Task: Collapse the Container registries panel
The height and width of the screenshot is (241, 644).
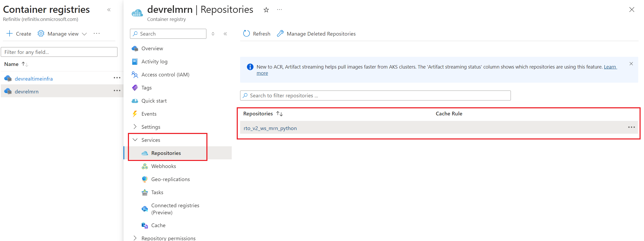Action: tap(109, 10)
